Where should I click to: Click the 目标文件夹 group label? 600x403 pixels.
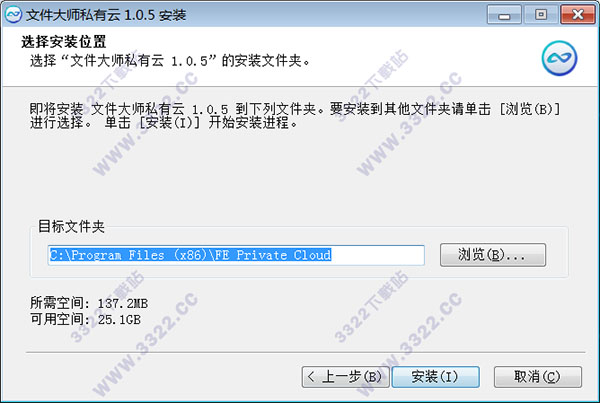pyautogui.click(x=71, y=227)
